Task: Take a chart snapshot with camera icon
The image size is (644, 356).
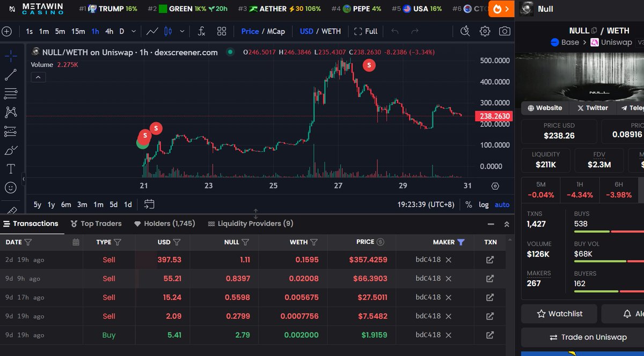Action: coord(504,31)
